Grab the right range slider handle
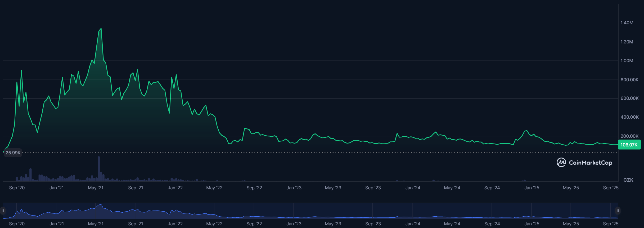The height and width of the screenshot is (228, 644). pos(618,211)
